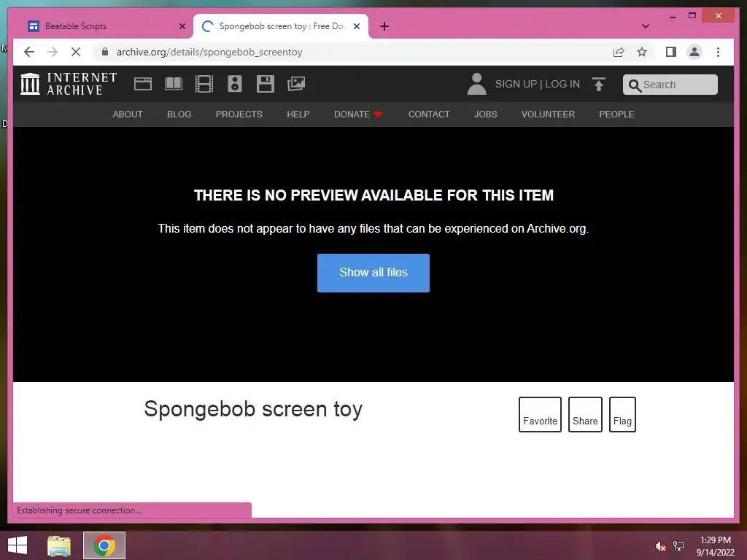The width and height of the screenshot is (747, 560).
Task: Open the ABOUT menu item
Action: pyautogui.click(x=128, y=114)
